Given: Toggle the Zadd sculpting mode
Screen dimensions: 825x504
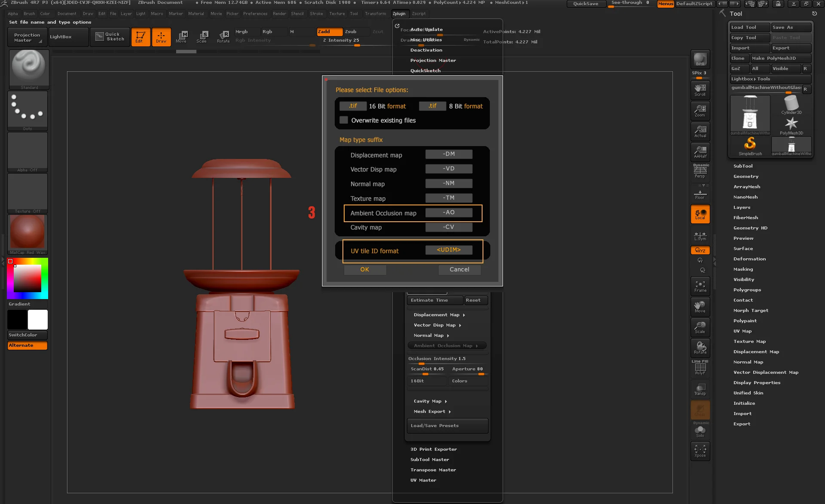Looking at the screenshot, I should pyautogui.click(x=329, y=31).
